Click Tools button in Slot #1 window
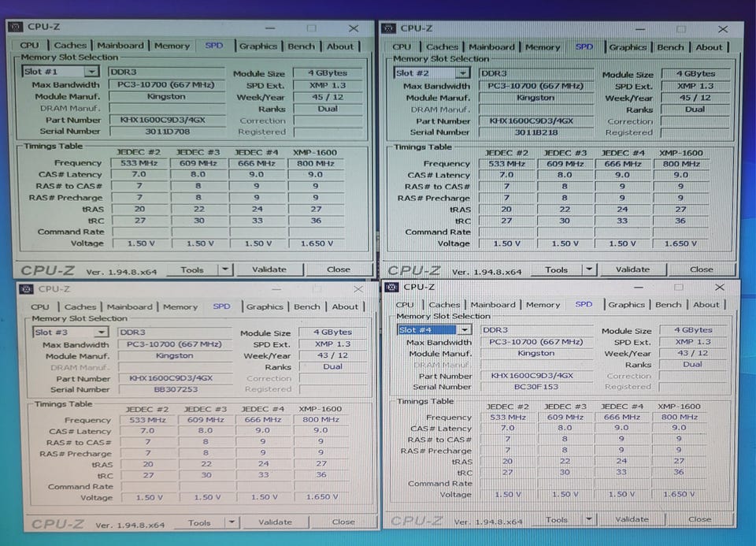 (x=192, y=269)
